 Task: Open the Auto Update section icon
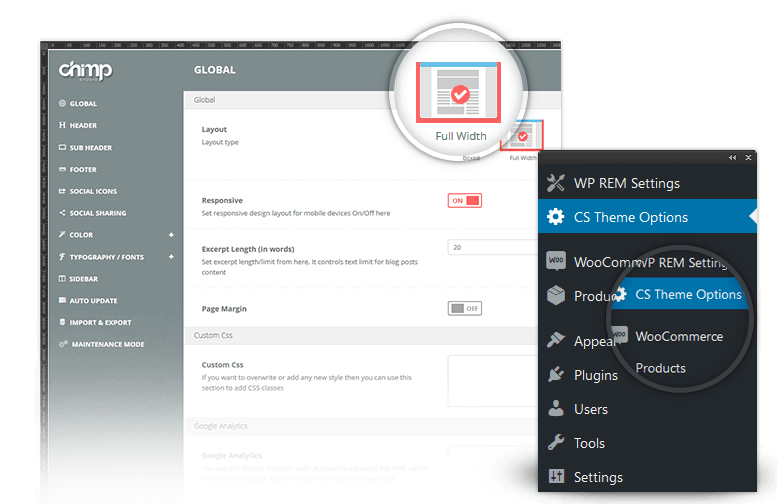click(62, 300)
